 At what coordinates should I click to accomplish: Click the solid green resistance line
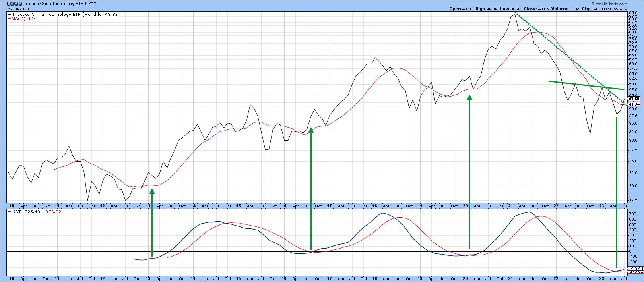[586, 85]
